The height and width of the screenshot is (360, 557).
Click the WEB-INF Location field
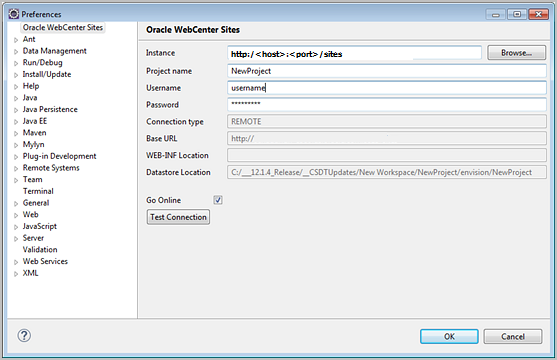[x=387, y=155]
